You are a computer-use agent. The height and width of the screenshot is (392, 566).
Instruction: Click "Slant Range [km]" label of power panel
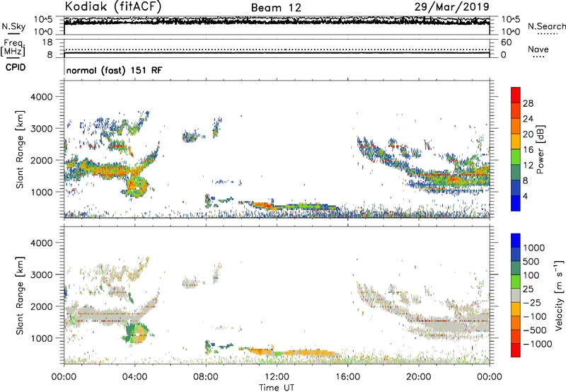pos(20,149)
